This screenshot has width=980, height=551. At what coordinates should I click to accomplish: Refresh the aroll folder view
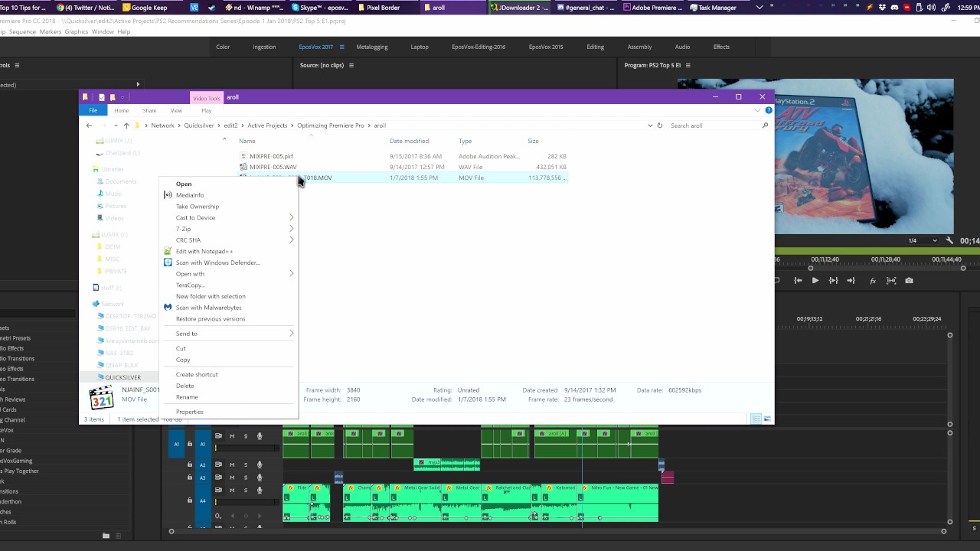(659, 126)
